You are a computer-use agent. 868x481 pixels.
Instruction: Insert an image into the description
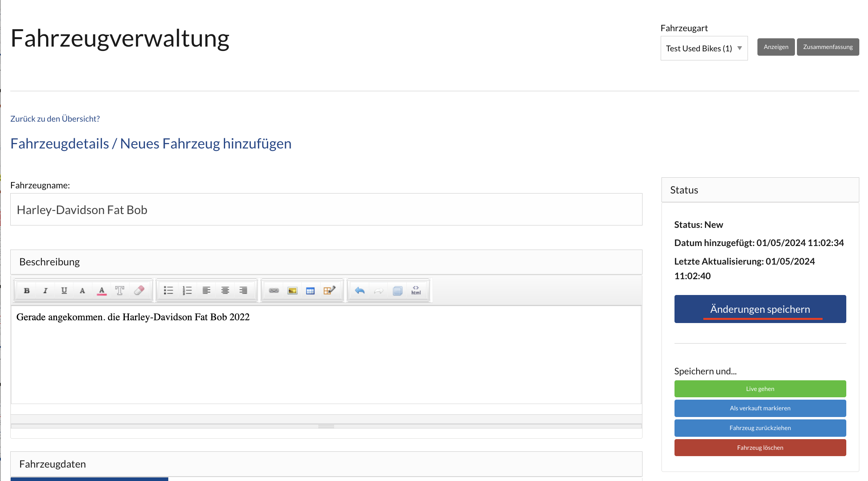point(292,290)
